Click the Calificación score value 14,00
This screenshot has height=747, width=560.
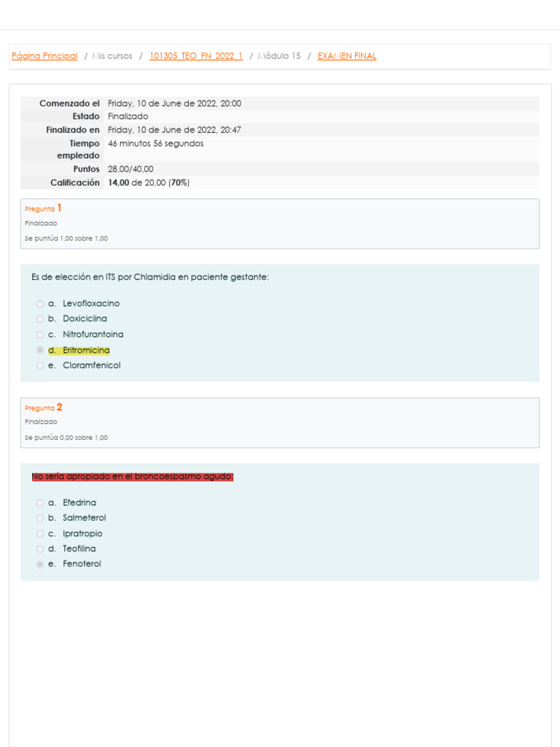click(x=117, y=182)
